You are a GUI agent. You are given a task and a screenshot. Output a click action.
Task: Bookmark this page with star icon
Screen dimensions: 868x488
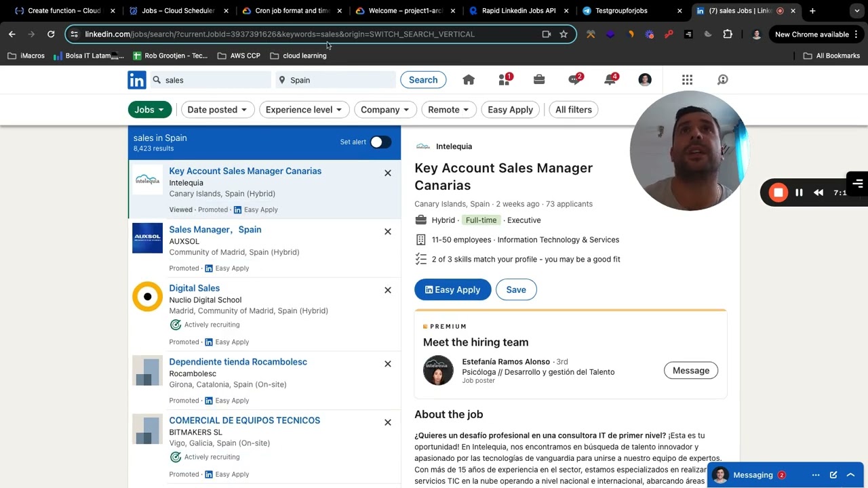[564, 34]
